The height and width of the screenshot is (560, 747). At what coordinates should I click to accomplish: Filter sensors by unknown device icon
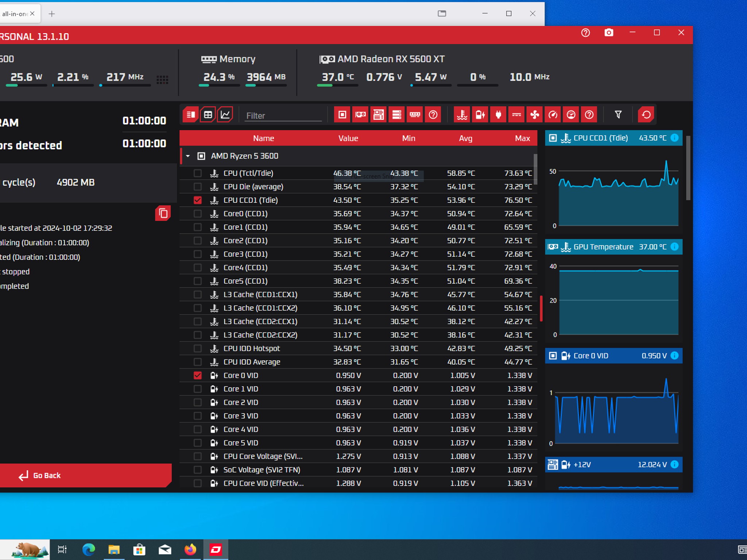(433, 115)
